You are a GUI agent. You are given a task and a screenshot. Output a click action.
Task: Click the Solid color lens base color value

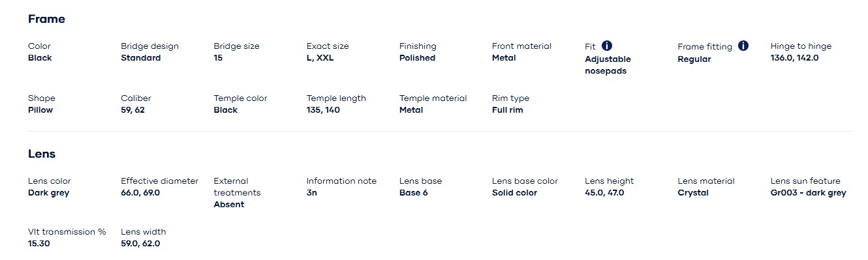coord(514,193)
